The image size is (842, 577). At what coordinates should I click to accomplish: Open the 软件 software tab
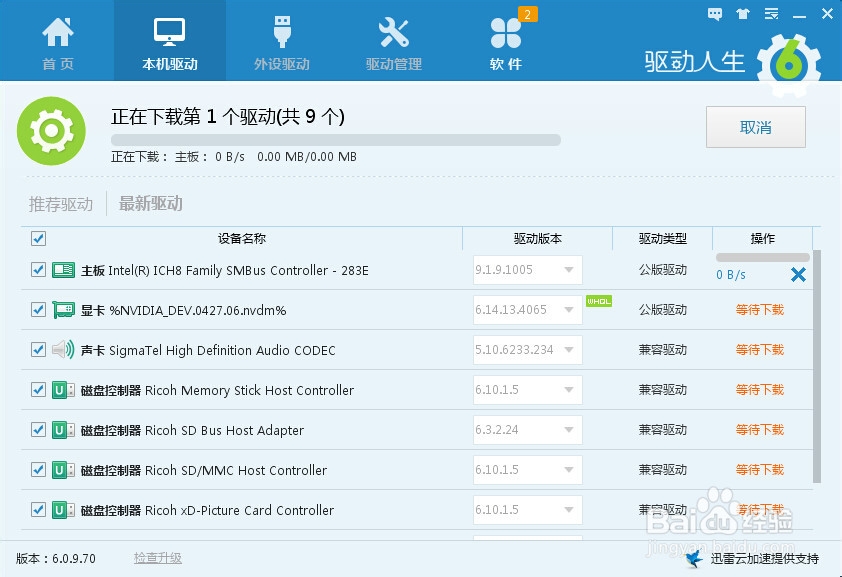click(505, 43)
